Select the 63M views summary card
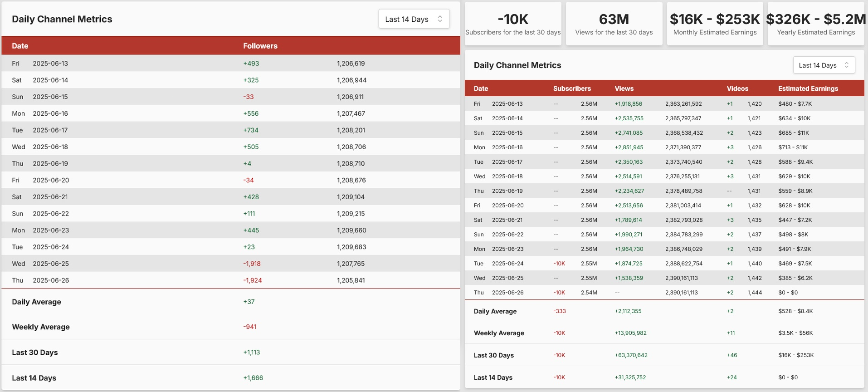 tap(614, 24)
